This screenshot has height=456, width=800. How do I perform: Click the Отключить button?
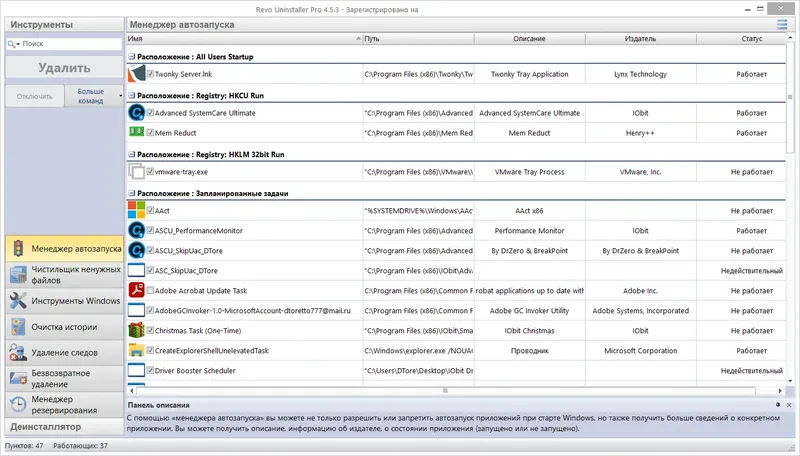click(x=35, y=96)
